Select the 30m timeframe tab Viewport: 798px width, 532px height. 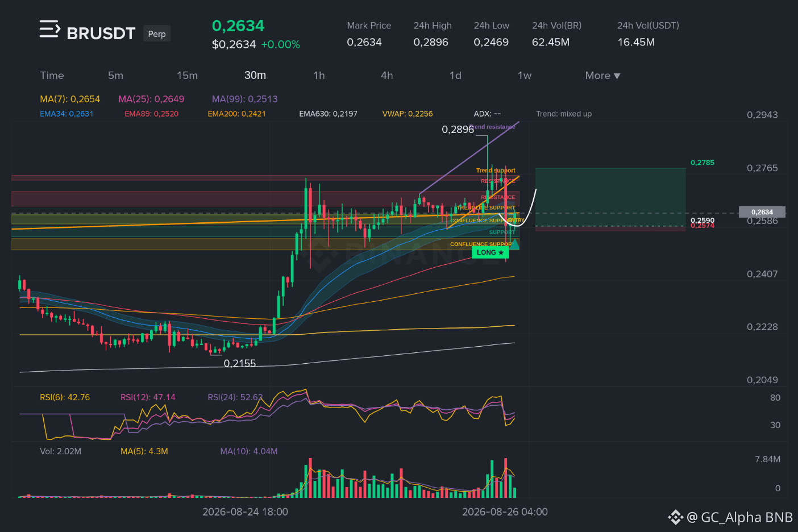[x=255, y=76]
